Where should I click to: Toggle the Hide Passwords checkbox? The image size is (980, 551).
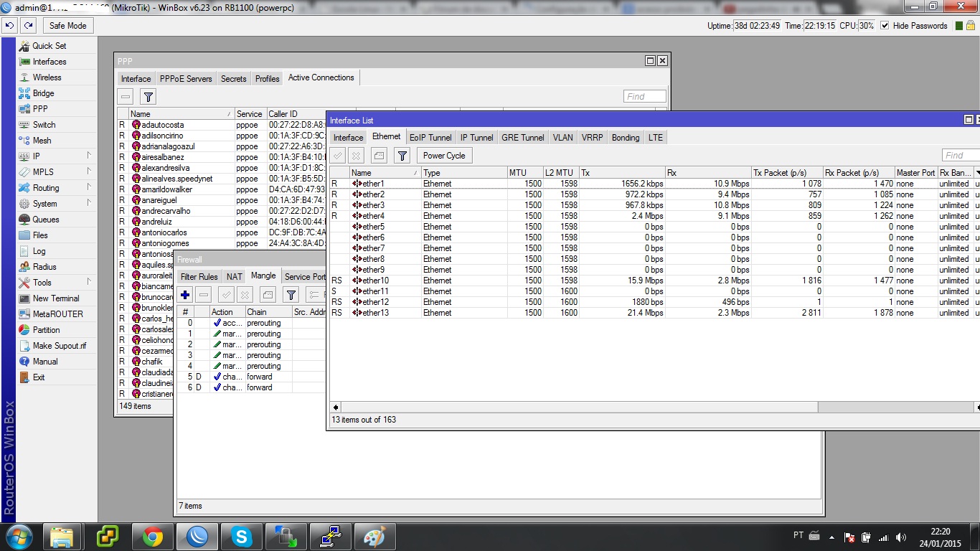point(885,26)
